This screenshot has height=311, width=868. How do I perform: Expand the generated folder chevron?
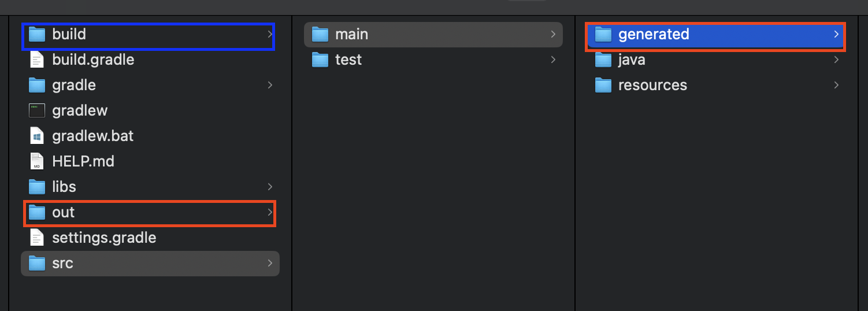pos(836,35)
